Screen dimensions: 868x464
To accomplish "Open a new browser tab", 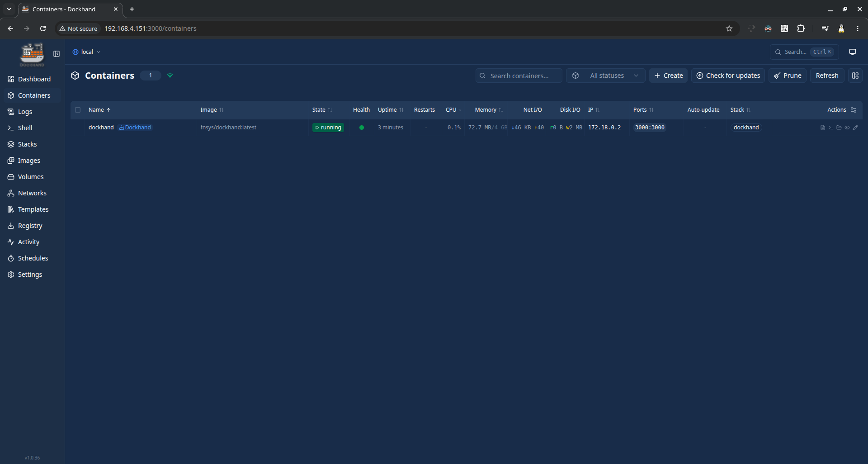I will [132, 9].
